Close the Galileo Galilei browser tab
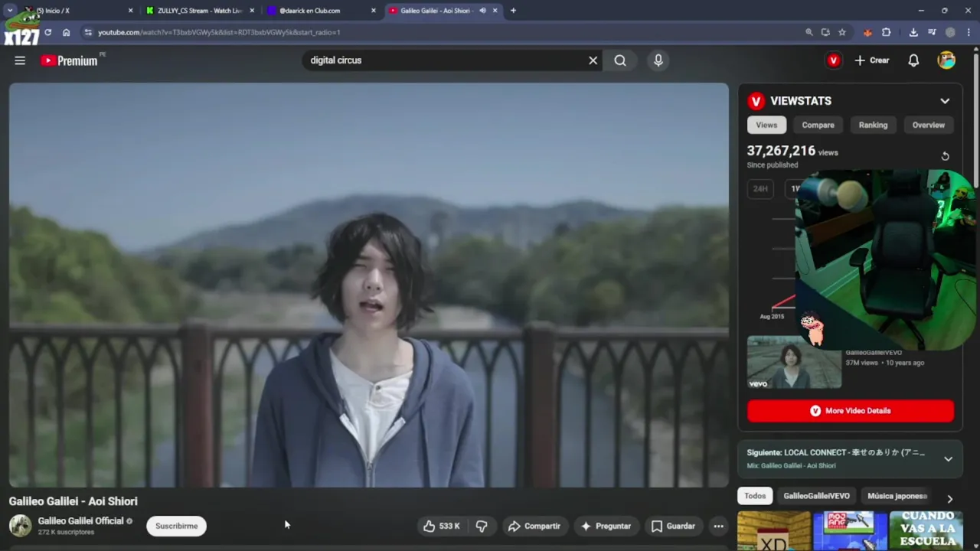 (495, 11)
